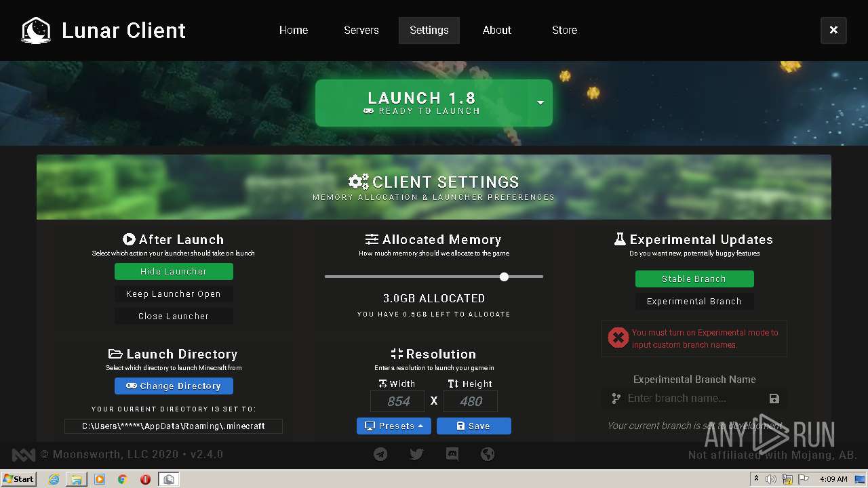Select Close Launcher option
This screenshot has width=868, height=488.
(174, 316)
